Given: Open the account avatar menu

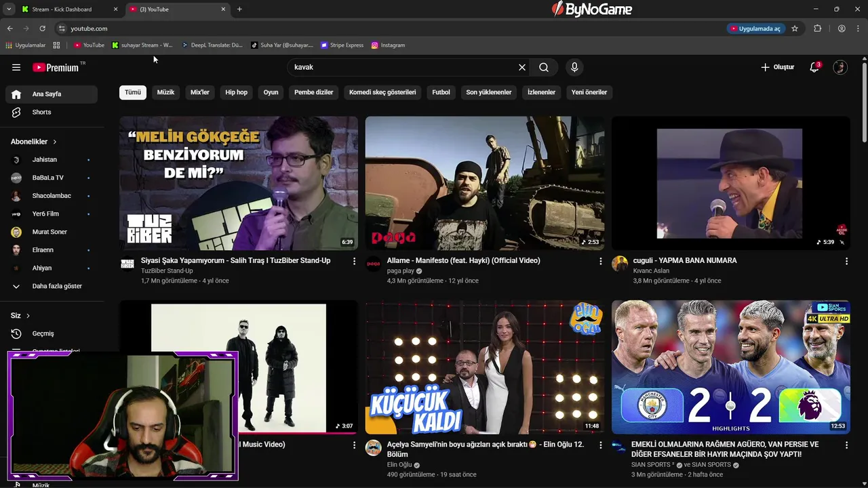Looking at the screenshot, I should click(x=840, y=67).
